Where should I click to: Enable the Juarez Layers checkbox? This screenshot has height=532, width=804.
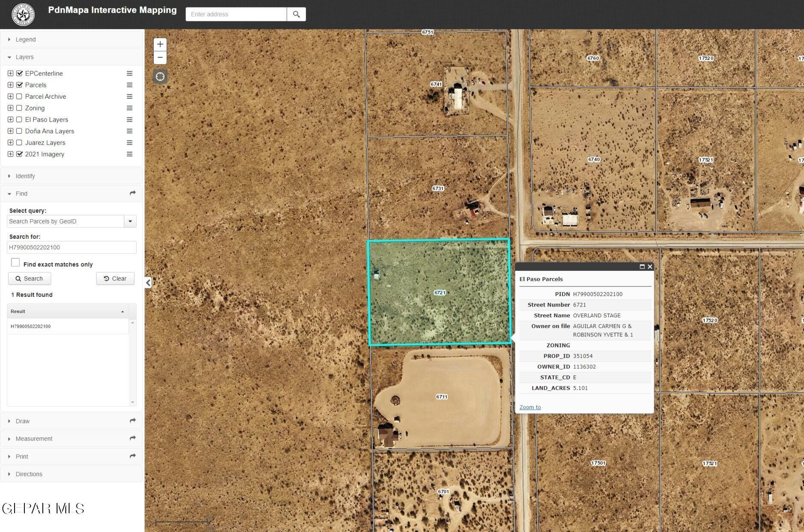(19, 143)
